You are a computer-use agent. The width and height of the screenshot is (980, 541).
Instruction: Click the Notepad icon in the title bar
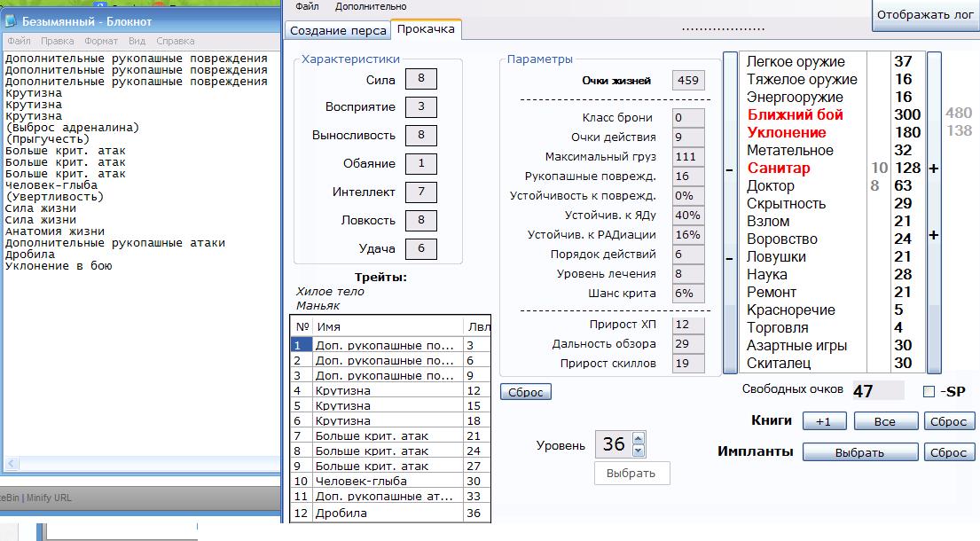12,21
